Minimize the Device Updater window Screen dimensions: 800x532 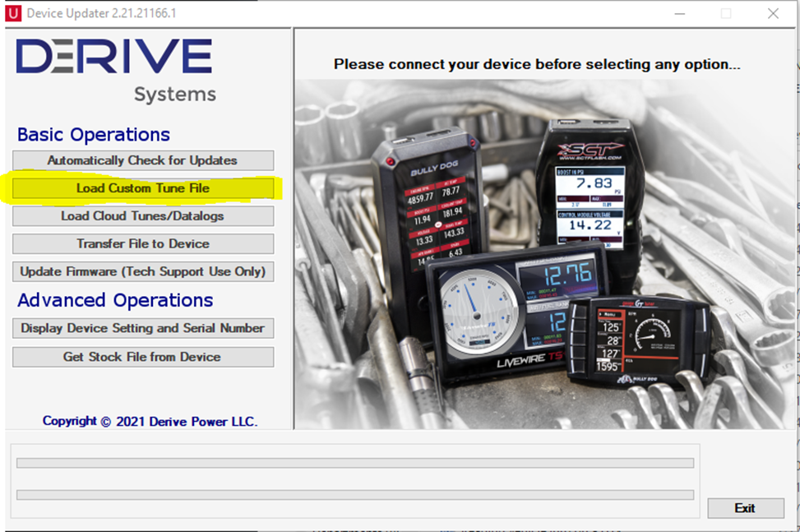pos(680,14)
